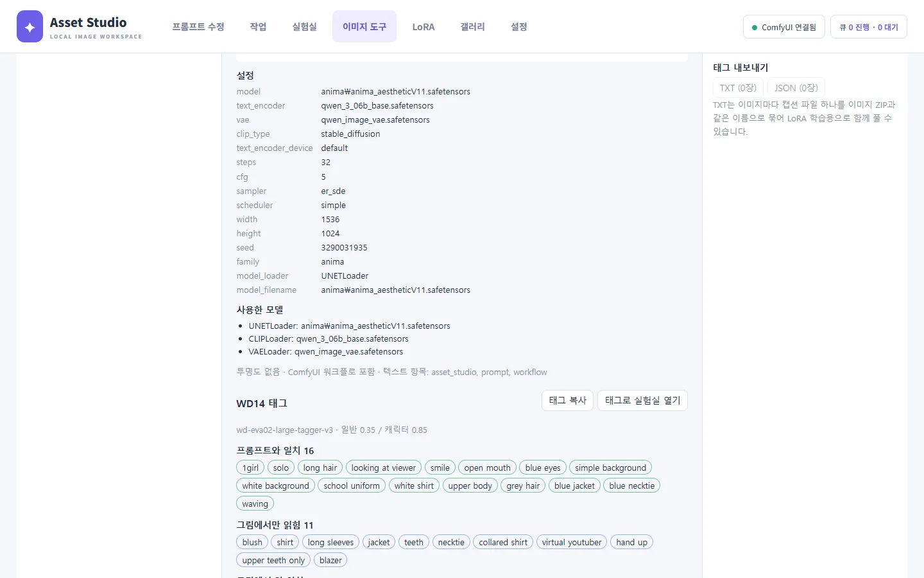Open the 설정 tab in the top navigation
The image size is (924, 578).
click(518, 26)
